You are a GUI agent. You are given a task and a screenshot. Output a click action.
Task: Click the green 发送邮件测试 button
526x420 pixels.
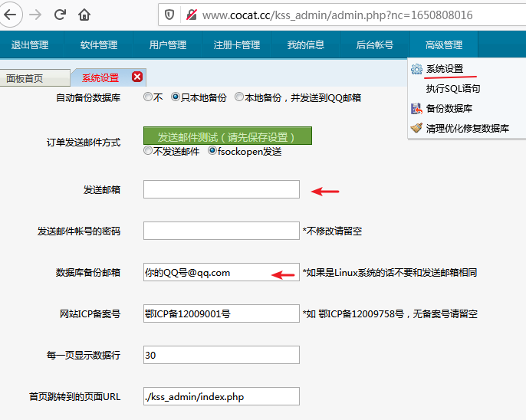[x=228, y=136]
